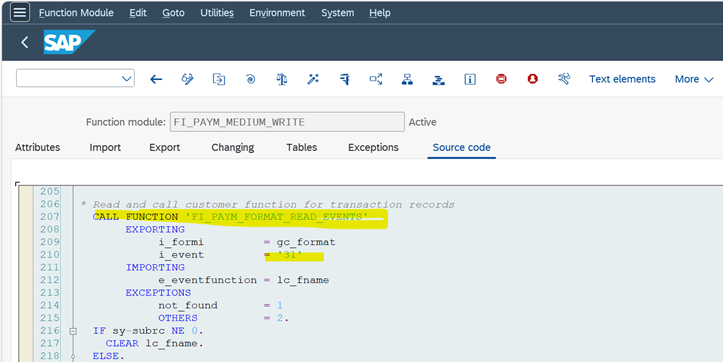The width and height of the screenshot is (723, 362).
Task: Select the Source code tab
Action: point(462,148)
